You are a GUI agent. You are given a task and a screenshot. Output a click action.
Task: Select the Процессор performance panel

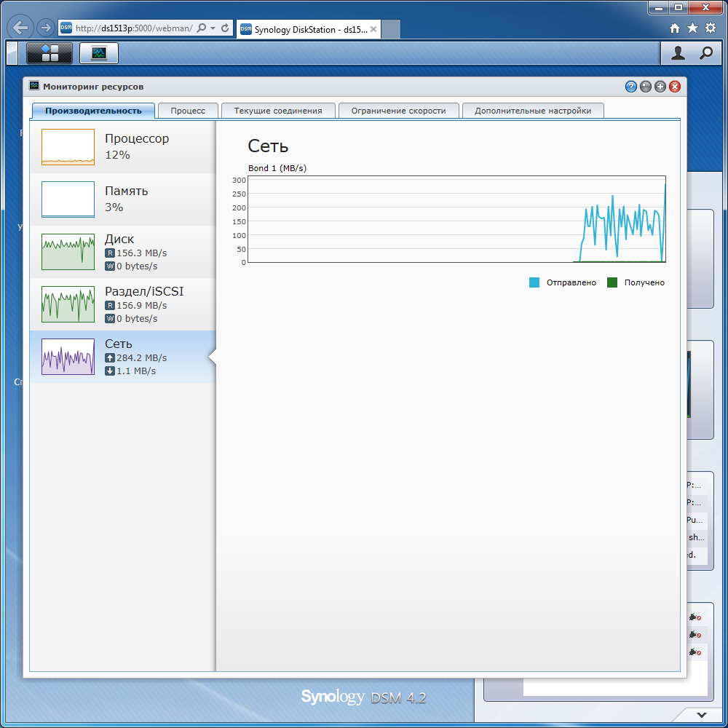[x=123, y=147]
